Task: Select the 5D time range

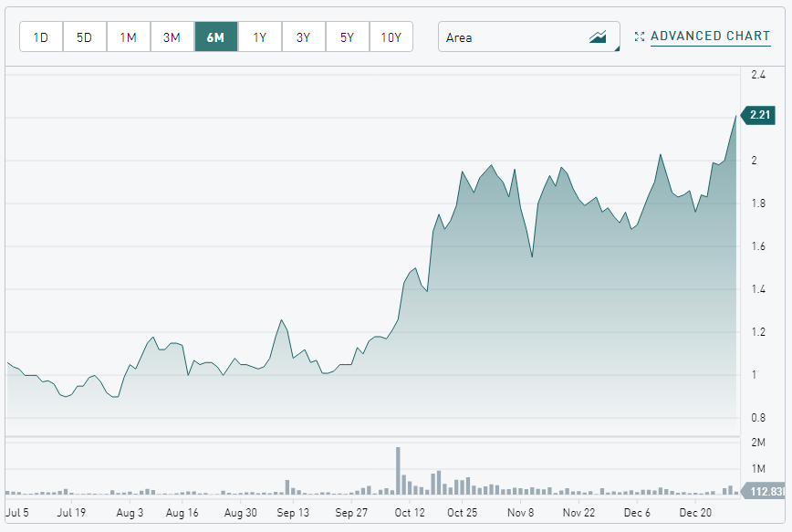Action: [84, 37]
